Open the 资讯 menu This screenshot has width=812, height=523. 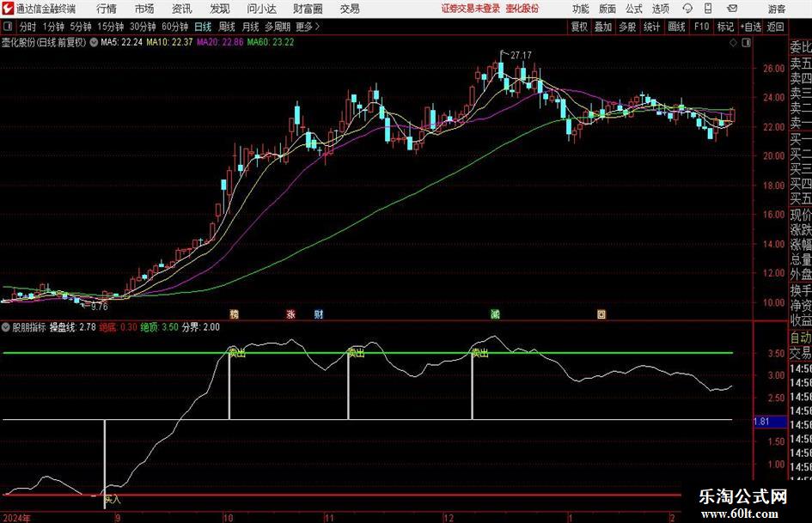point(182,9)
